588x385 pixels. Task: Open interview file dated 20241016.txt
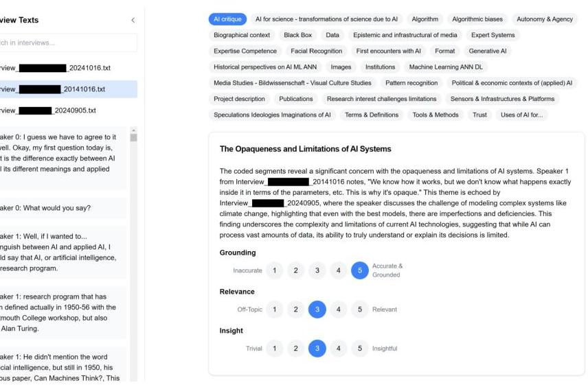69,68
